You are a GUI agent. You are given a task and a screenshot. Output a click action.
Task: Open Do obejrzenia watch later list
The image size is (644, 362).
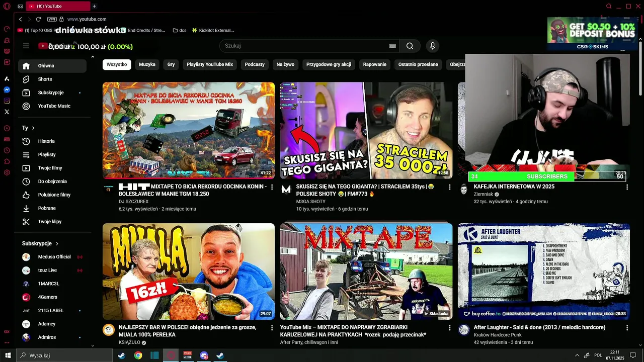[x=52, y=182]
